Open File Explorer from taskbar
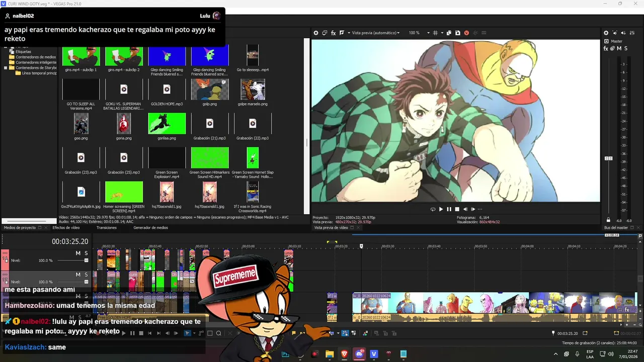 tap(330, 354)
